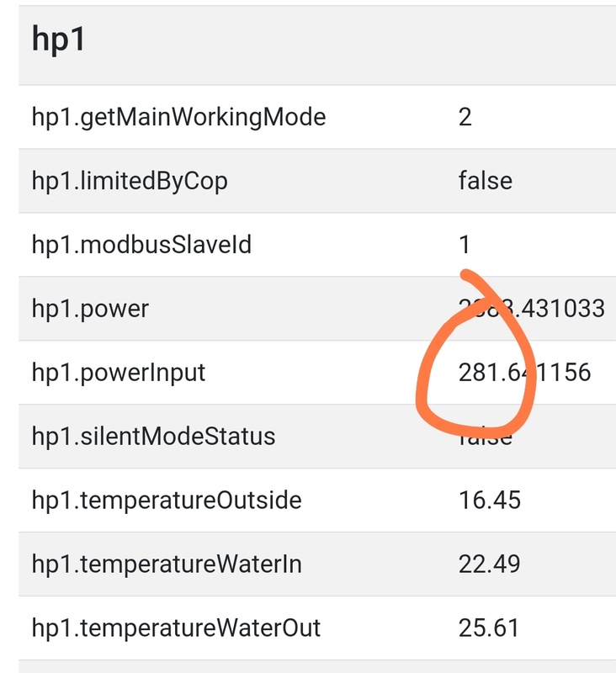Click the temperatureOutside value 16.45
Screen dimensions: 616x673
tap(490, 501)
